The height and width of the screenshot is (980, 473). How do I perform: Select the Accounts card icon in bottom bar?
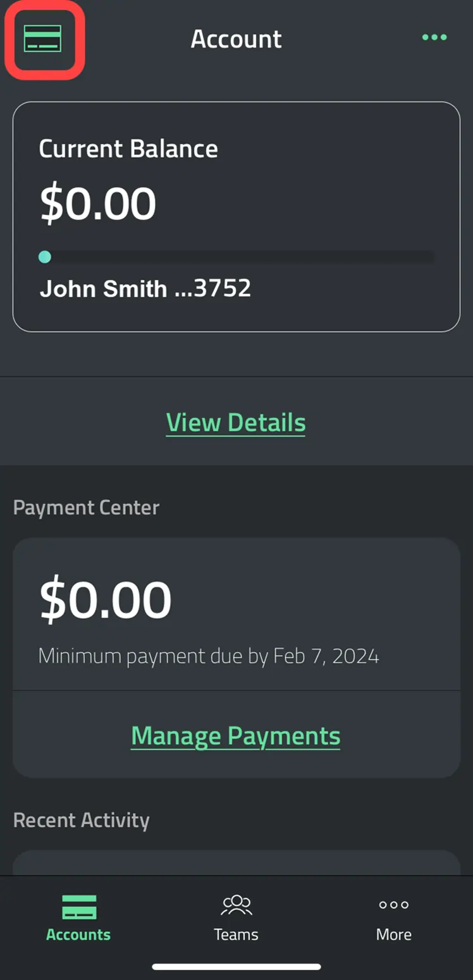(x=79, y=907)
